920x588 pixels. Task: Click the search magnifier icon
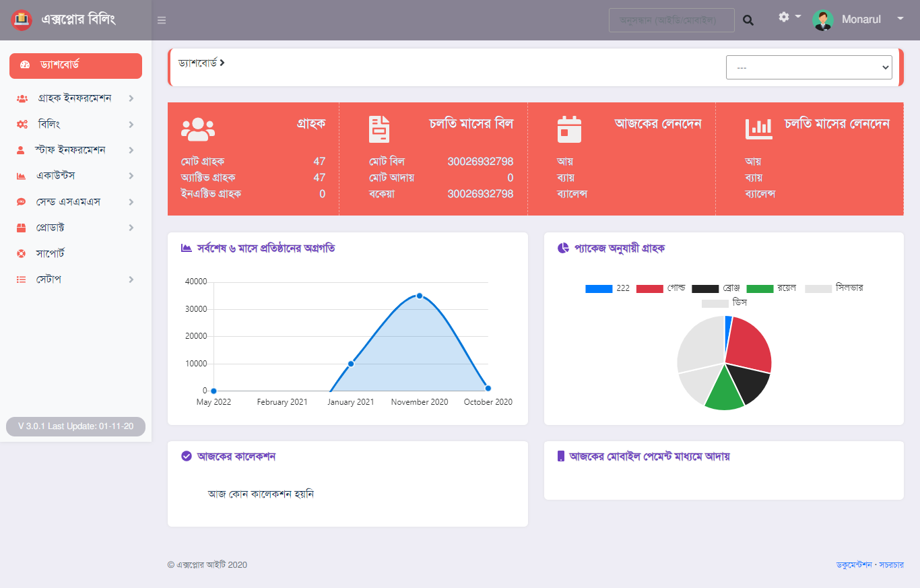point(748,20)
